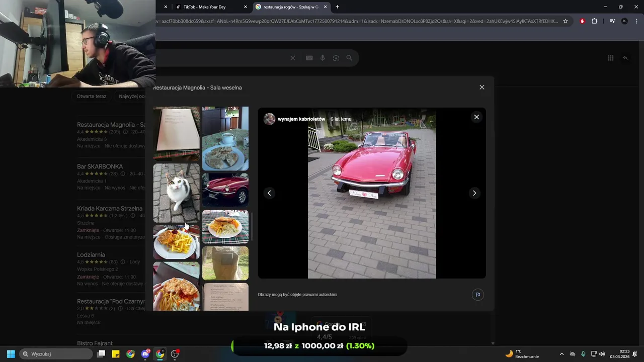Show the next photo with right arrow
The width and height of the screenshot is (644, 362).
[x=474, y=193]
